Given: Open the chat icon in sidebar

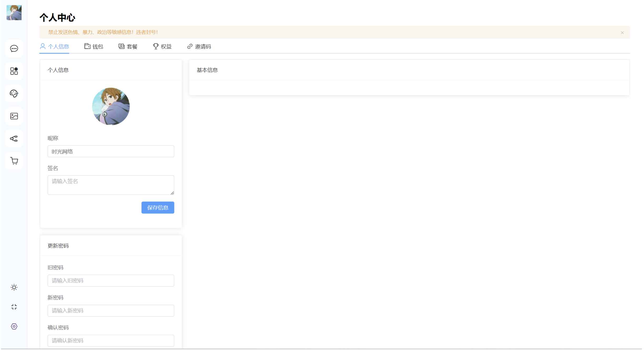Looking at the screenshot, I should click(14, 49).
